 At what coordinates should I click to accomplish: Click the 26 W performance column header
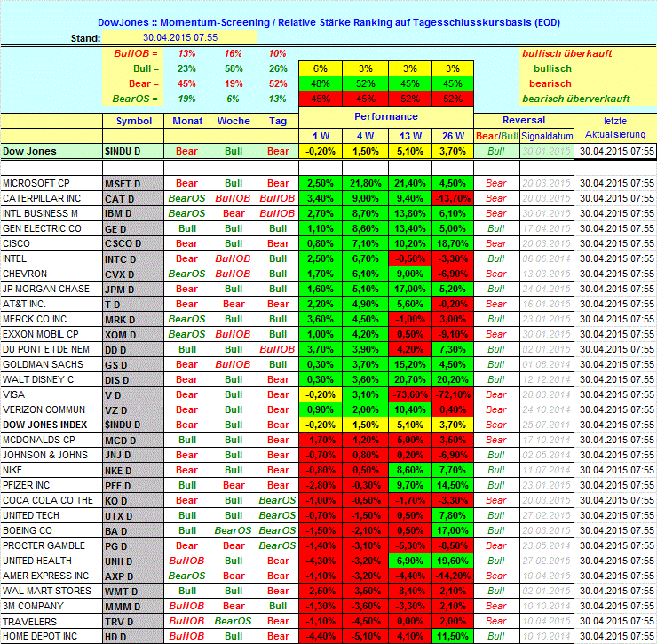tap(453, 136)
